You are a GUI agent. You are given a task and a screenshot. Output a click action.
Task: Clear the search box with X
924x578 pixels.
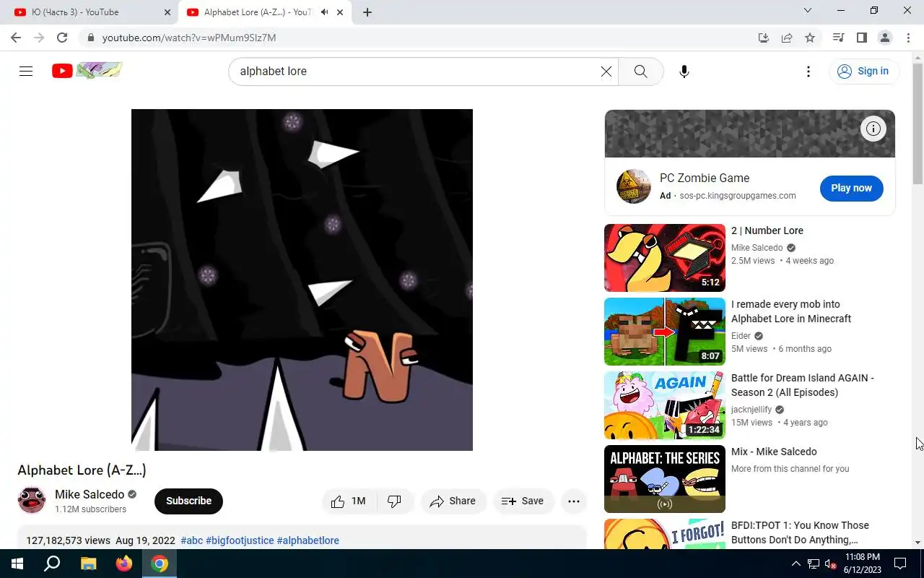(606, 71)
